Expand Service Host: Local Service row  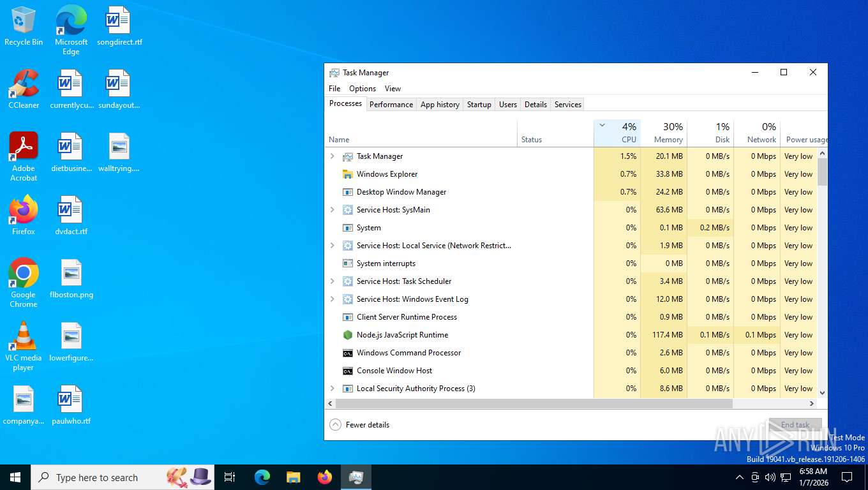pos(332,246)
